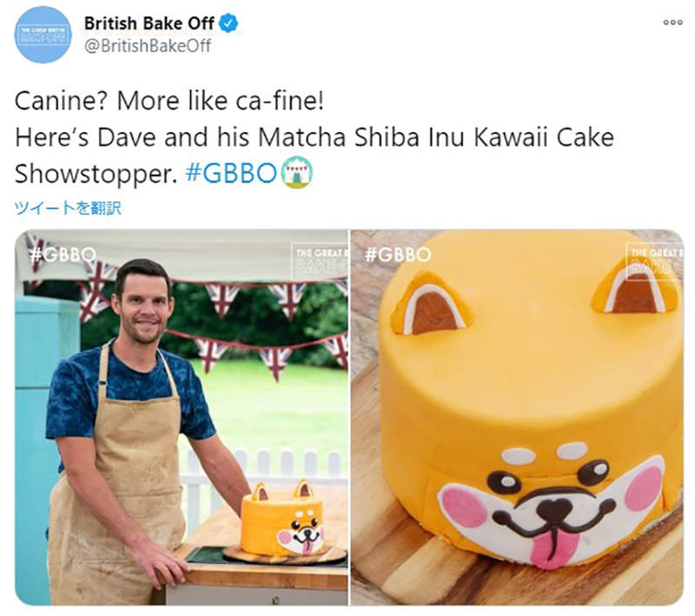Click the "Canine? More like ca-fine!" text
The image size is (695, 616).
point(169,101)
